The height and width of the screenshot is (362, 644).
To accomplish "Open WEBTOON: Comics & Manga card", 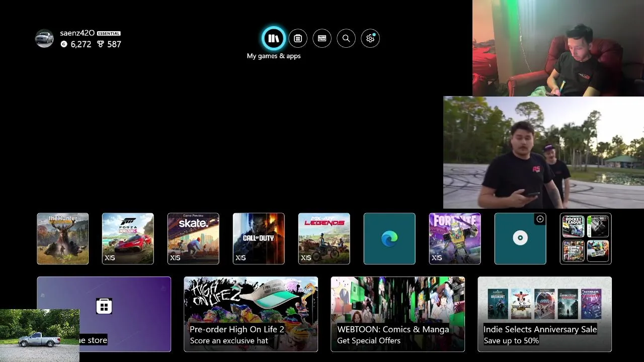I will click(x=397, y=314).
